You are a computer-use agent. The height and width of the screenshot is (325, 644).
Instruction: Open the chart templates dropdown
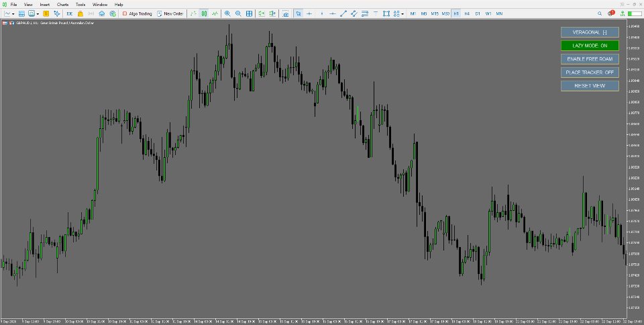pyautogui.click(x=38, y=13)
